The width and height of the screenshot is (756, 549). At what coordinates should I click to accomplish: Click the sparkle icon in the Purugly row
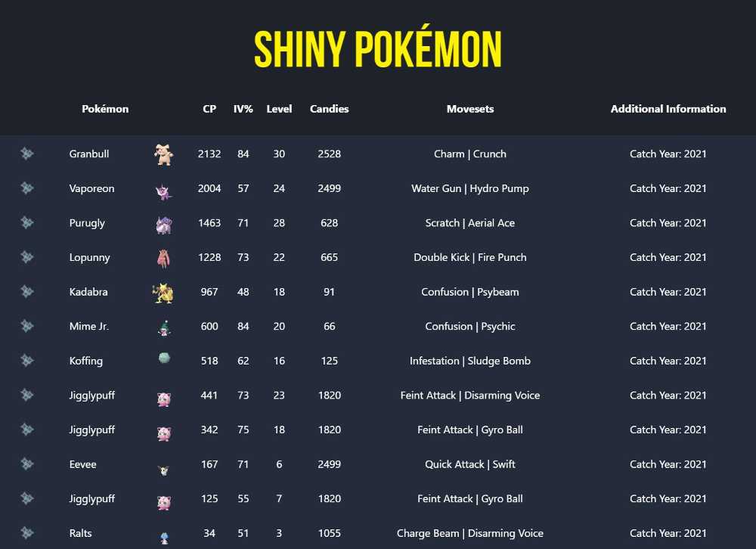[x=27, y=222]
